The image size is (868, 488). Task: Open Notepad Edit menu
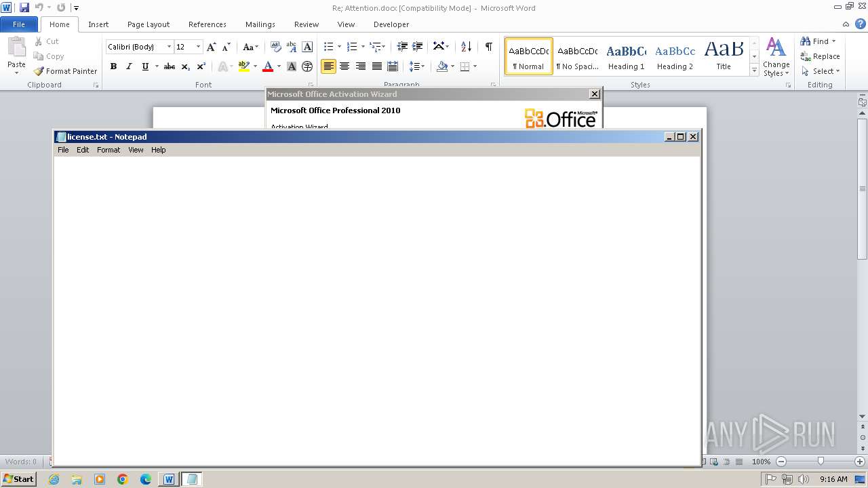(83, 150)
